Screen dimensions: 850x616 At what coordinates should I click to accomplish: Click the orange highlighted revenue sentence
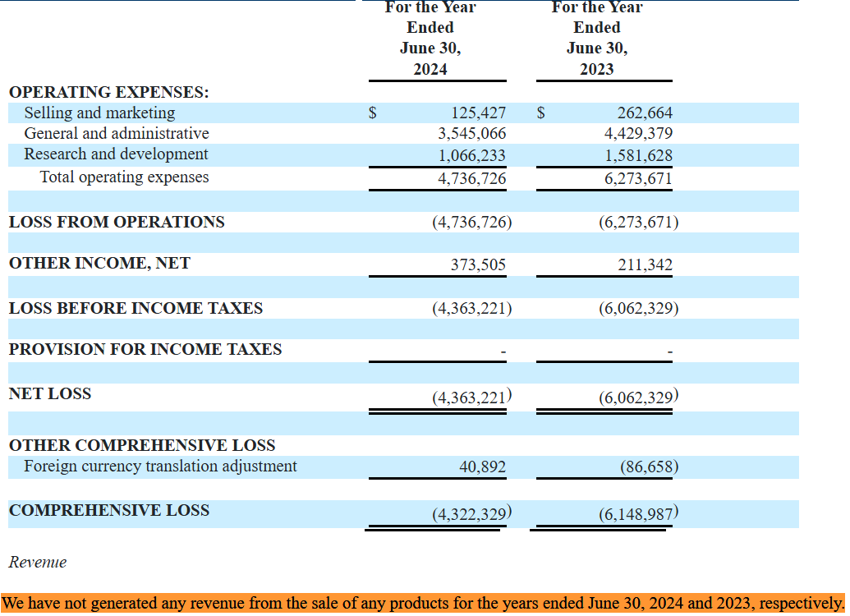click(424, 603)
